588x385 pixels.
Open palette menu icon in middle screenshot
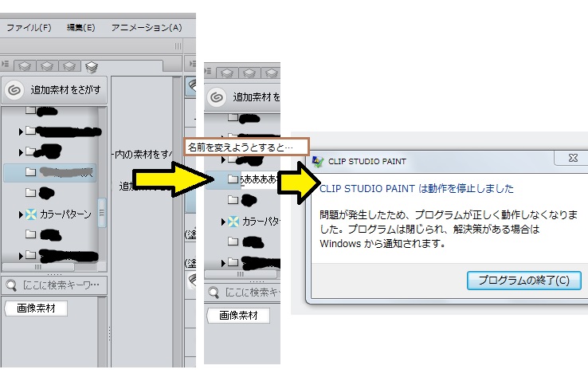[207, 71]
